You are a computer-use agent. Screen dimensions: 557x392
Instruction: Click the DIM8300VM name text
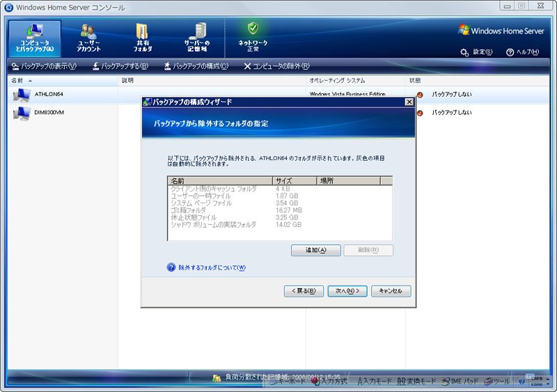[x=49, y=112]
